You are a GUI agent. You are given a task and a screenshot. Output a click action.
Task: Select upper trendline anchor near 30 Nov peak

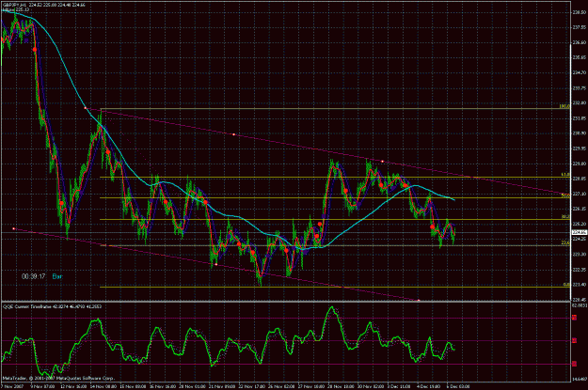pos(383,162)
